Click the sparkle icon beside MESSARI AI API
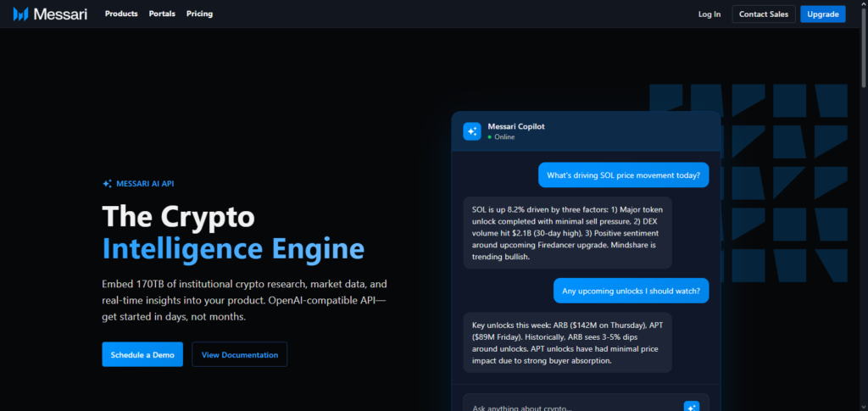This screenshot has height=411, width=868. [107, 183]
